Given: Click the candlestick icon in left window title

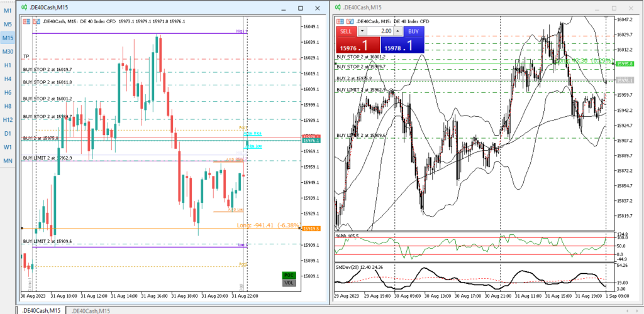Looking at the screenshot, I should tap(25, 8).
